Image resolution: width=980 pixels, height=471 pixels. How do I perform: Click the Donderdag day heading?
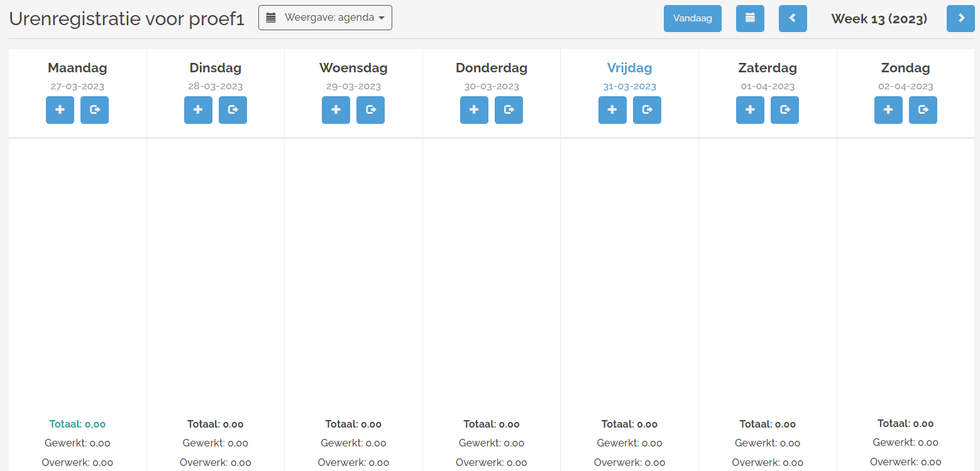point(492,68)
